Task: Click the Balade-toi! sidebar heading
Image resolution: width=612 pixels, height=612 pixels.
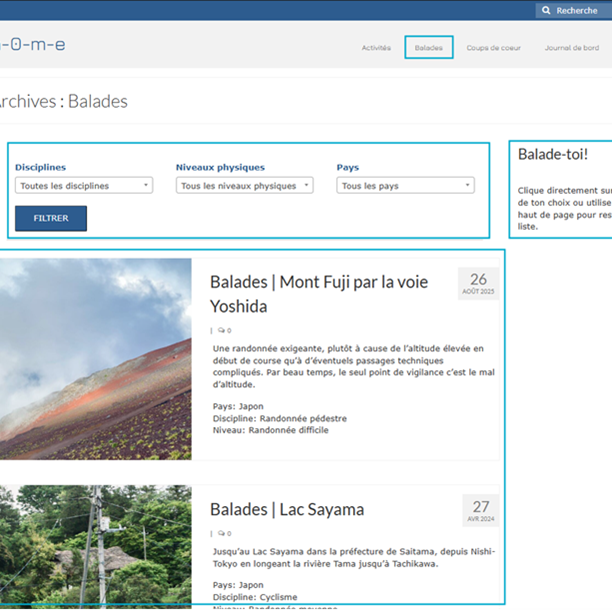Action: tap(553, 154)
